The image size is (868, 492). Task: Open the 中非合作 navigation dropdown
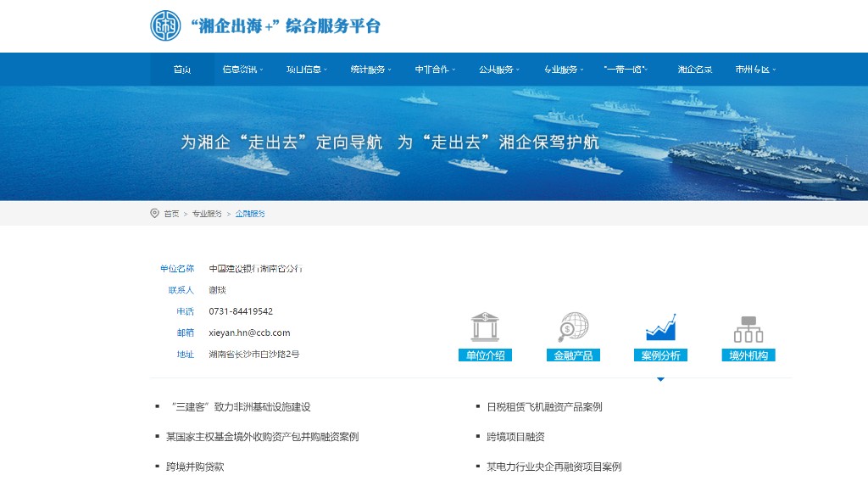(x=435, y=70)
